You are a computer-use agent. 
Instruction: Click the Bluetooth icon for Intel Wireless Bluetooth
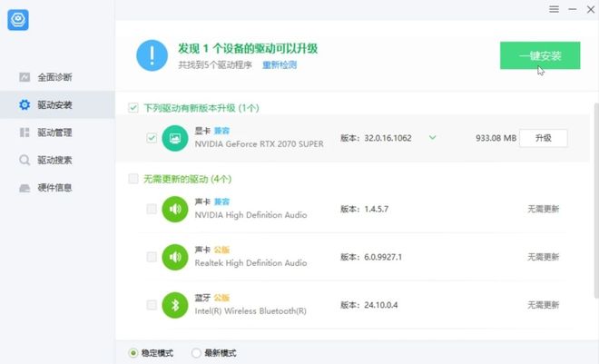pos(175,305)
